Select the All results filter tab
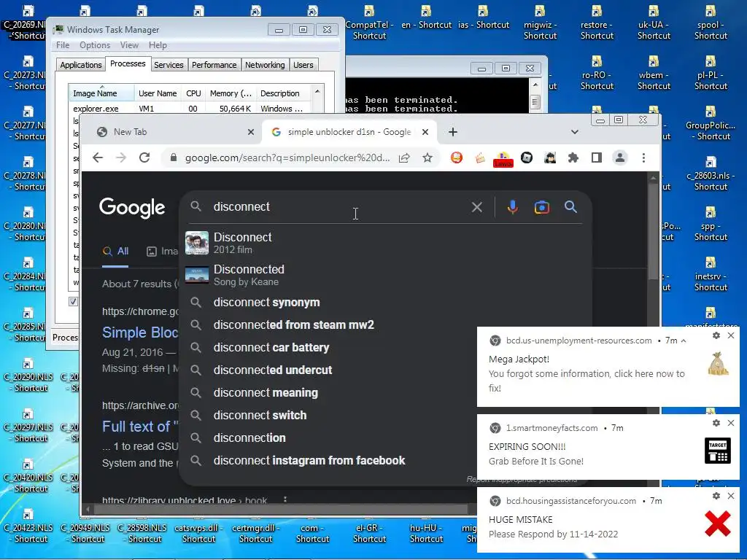 tap(116, 252)
